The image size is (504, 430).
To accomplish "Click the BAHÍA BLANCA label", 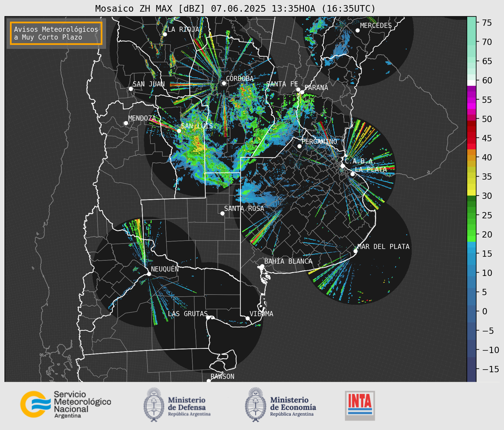I will click(x=288, y=261).
